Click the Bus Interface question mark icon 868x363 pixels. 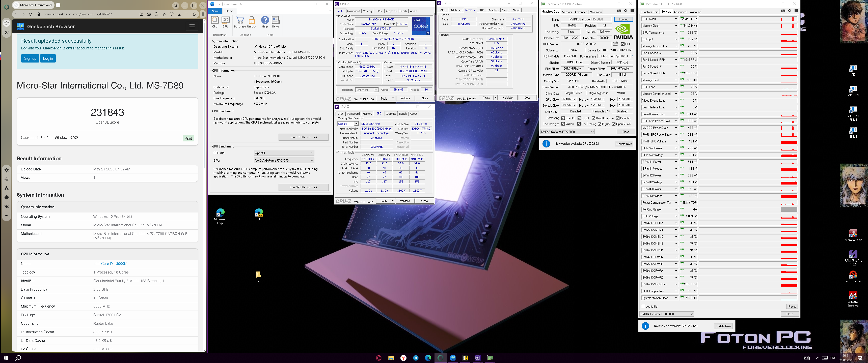pyautogui.click(x=632, y=56)
